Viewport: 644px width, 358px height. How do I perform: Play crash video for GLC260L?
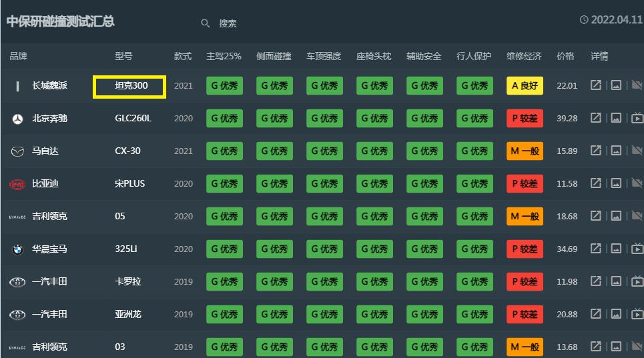pos(637,118)
